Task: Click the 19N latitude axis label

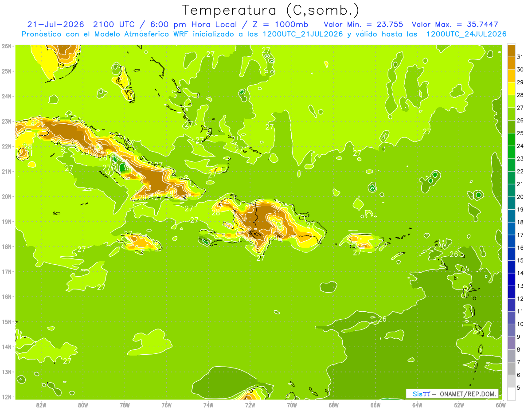Action: [x=7, y=222]
